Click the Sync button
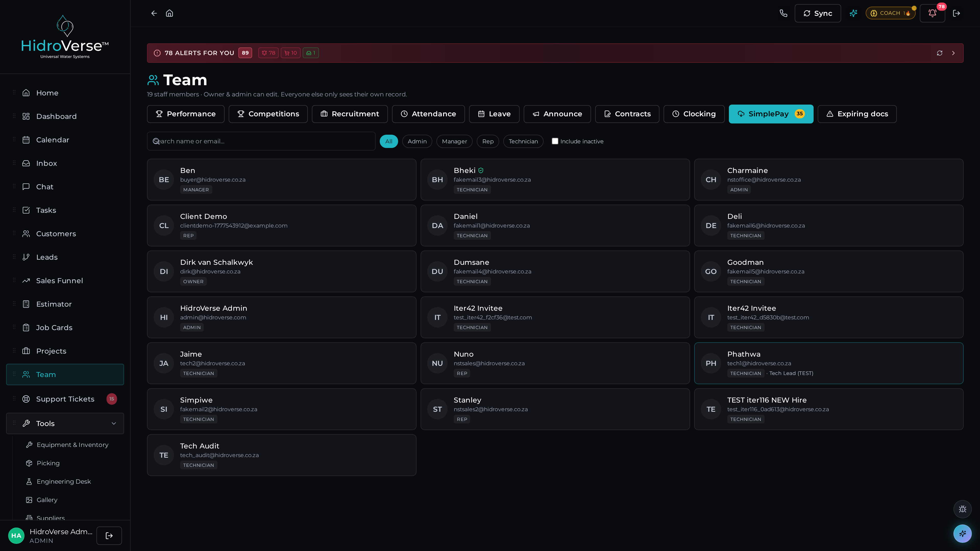980x551 pixels. (x=817, y=13)
